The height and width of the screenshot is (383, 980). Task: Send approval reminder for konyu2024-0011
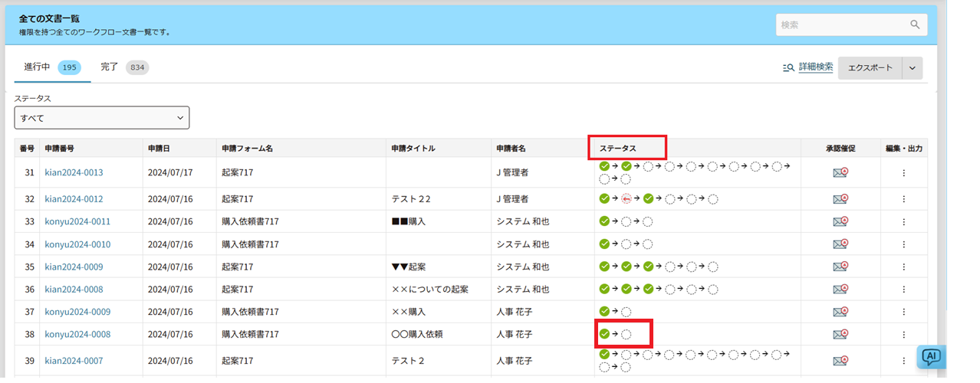[840, 221]
